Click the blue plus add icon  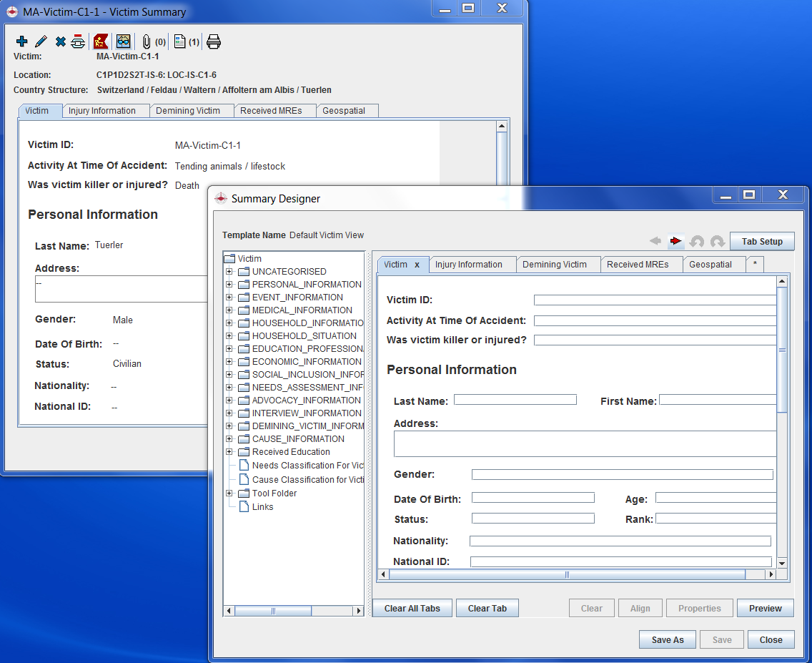(x=21, y=41)
